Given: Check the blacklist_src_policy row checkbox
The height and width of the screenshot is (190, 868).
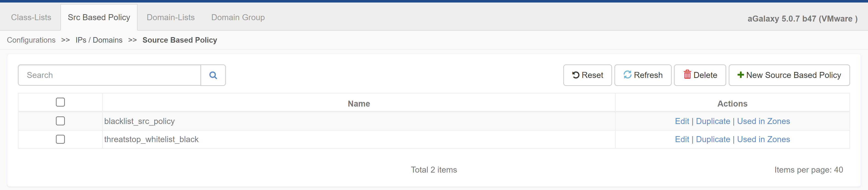Looking at the screenshot, I should pos(60,121).
